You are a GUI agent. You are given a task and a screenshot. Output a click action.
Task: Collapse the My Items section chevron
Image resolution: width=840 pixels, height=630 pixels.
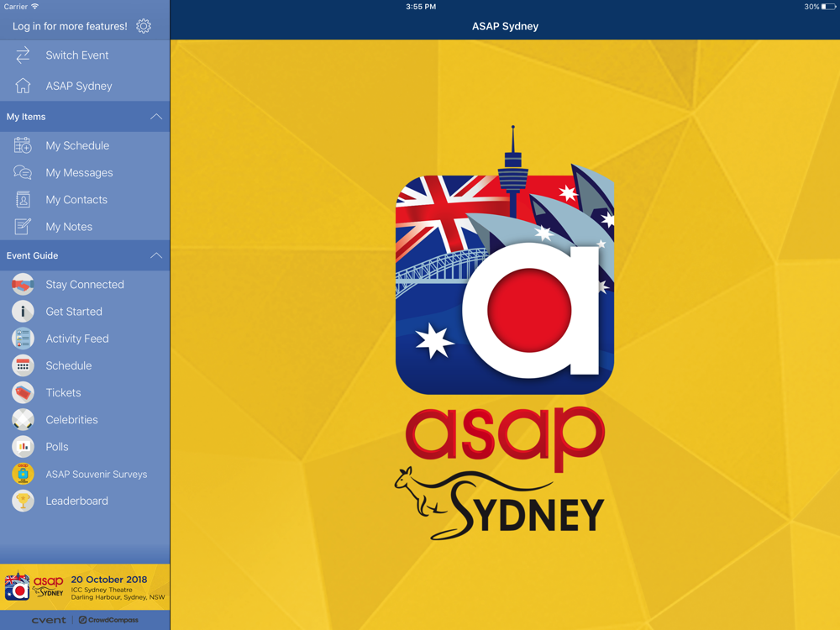point(156,117)
